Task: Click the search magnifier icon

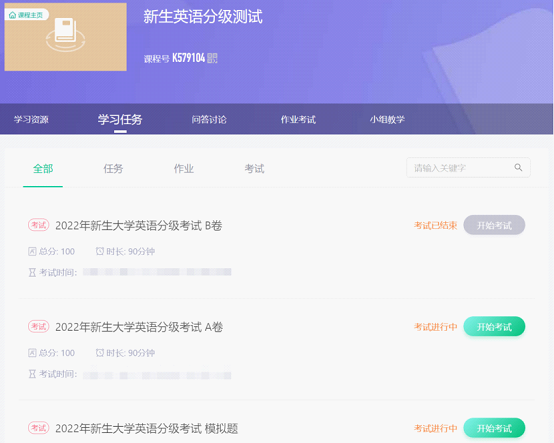Action: click(518, 167)
